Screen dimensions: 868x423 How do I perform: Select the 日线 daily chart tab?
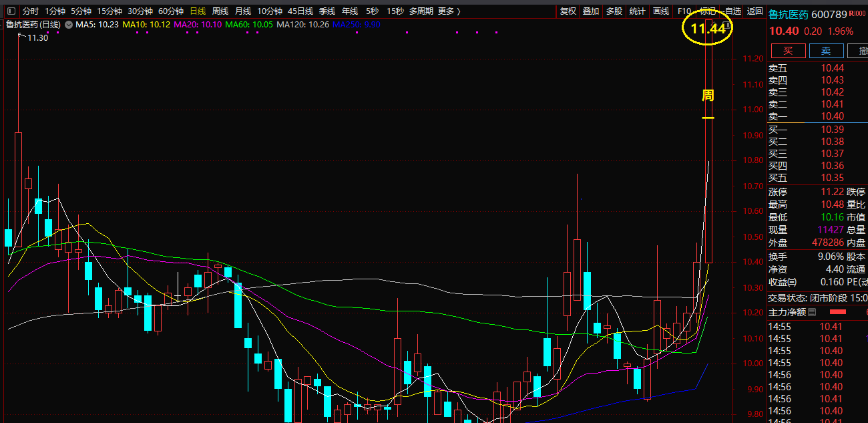click(198, 11)
